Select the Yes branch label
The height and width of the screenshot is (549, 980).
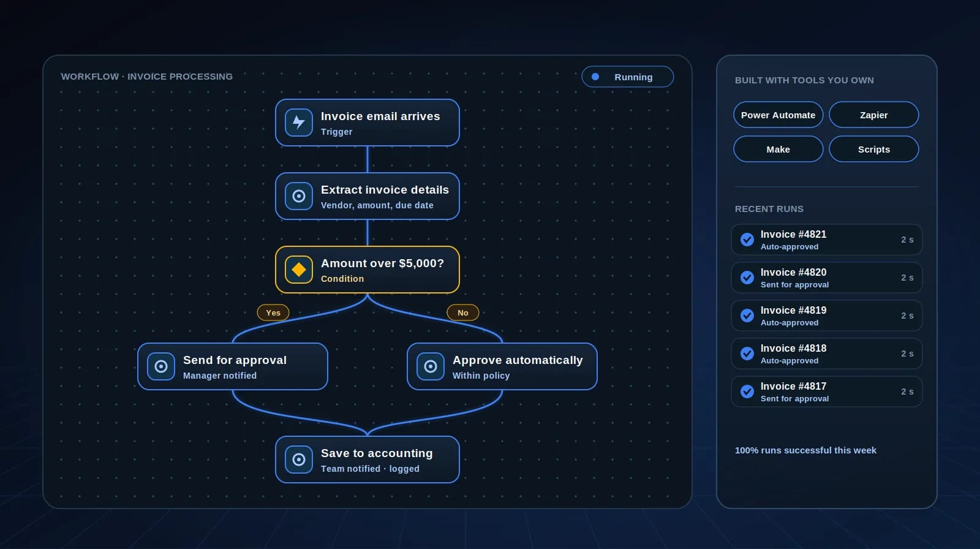click(x=273, y=312)
